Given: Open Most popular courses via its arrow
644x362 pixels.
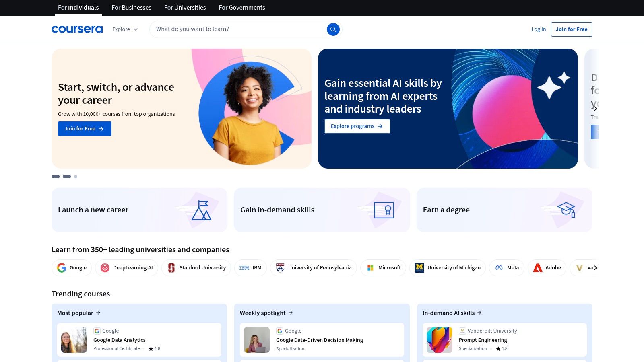Looking at the screenshot, I should pos(98,313).
